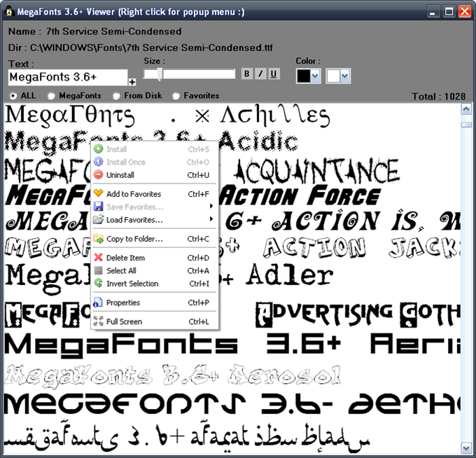Click inside the Text input field

pyautogui.click(x=68, y=77)
